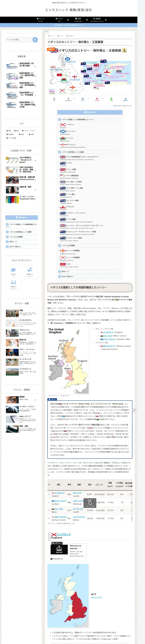The height and width of the screenshot is (644, 145).
Task: Click the header image of UK territories
Action: [x=90, y=71]
